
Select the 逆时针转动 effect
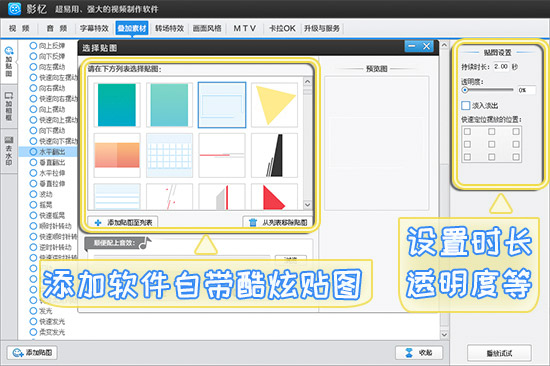(x=51, y=247)
